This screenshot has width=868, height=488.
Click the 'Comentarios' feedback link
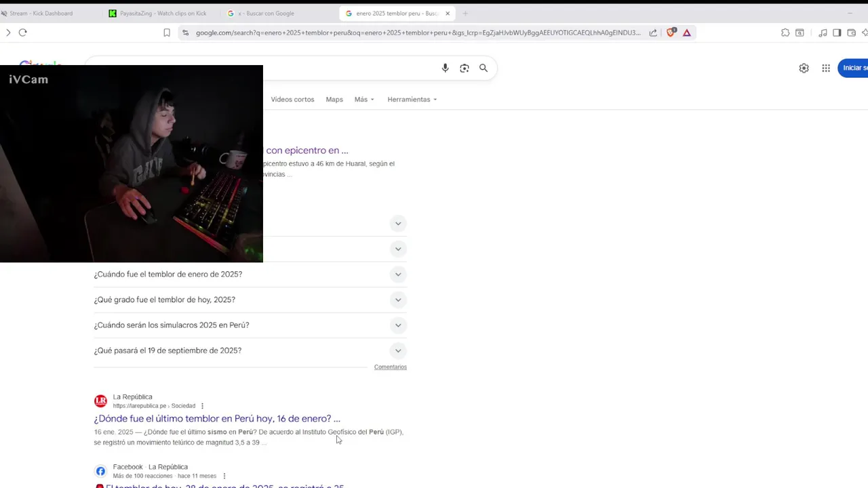click(x=391, y=367)
